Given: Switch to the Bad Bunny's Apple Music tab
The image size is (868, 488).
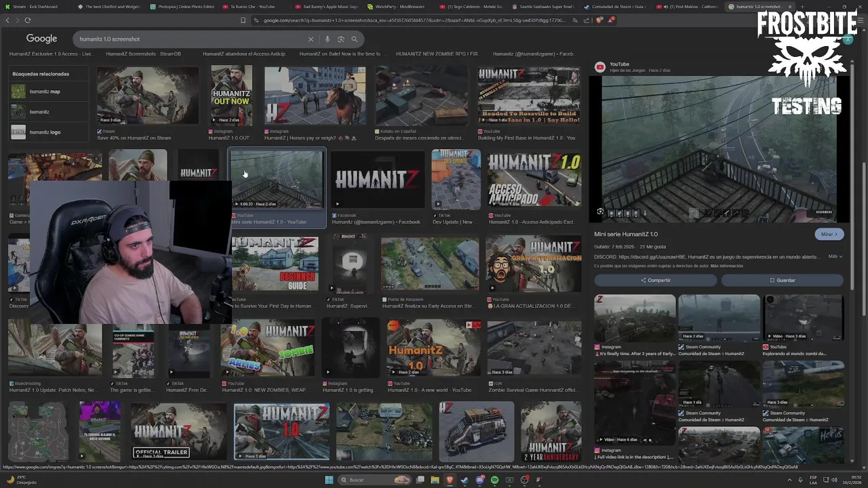Looking at the screenshot, I should (x=326, y=6).
